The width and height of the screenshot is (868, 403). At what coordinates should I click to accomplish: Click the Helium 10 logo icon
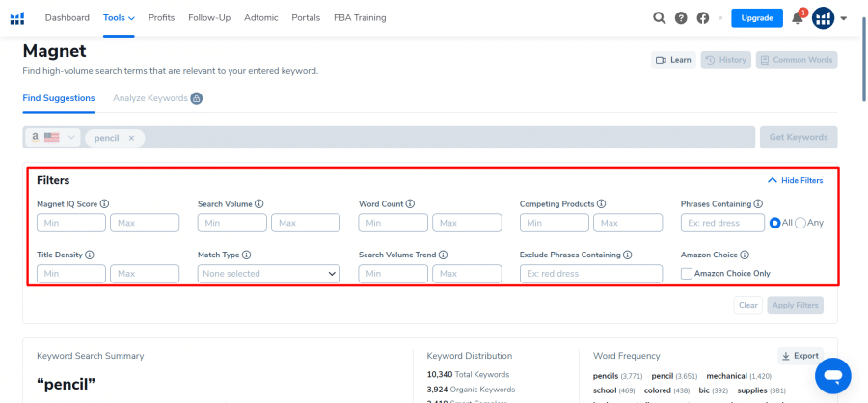[x=17, y=18]
